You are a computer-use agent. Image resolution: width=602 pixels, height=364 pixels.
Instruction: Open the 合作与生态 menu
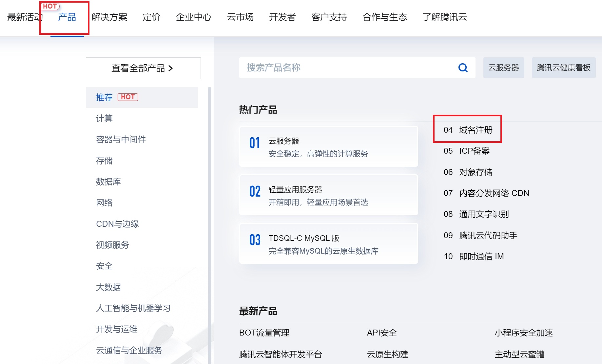point(385,17)
